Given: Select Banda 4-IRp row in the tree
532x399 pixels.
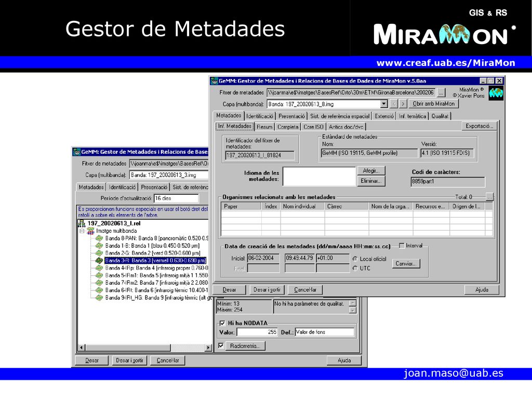Looking at the screenshot, I should tap(156, 268).
